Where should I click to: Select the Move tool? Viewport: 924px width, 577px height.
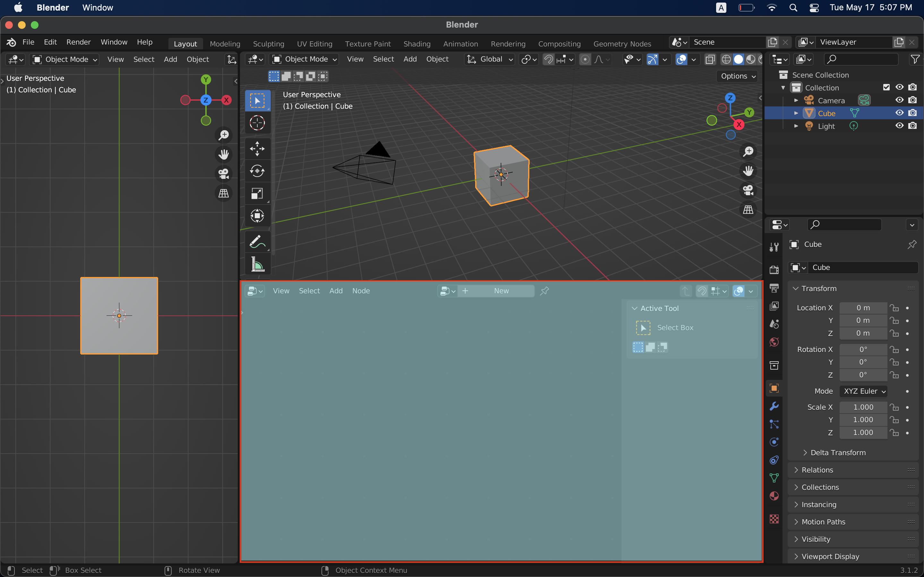257,149
